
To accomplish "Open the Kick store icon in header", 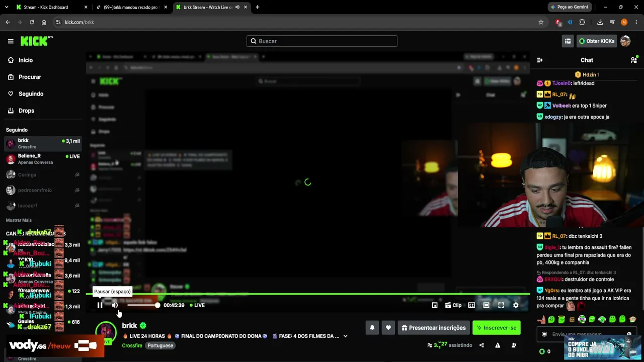I will click(568, 41).
